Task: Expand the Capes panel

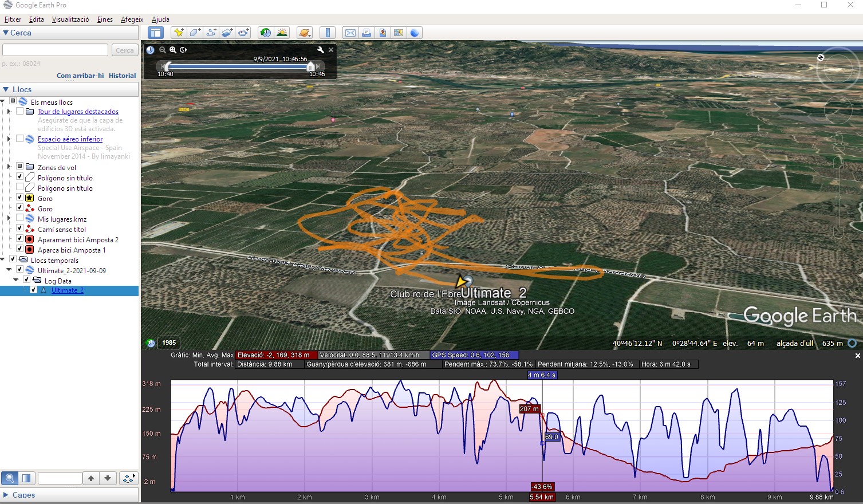Action: click(6, 495)
